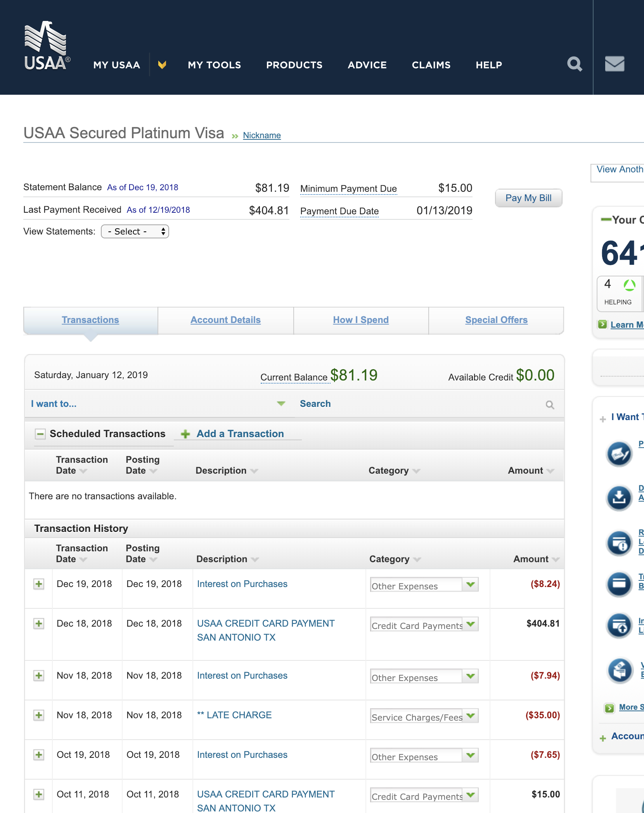Expand the MY USAA chevron dropdown
This screenshot has width=644, height=813.
[162, 65]
